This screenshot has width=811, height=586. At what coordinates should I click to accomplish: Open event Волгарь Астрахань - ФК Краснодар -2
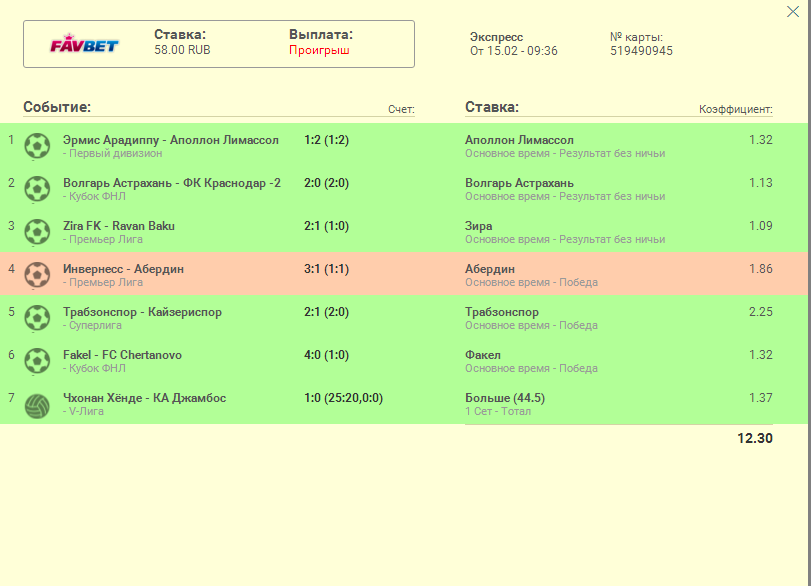tap(172, 183)
